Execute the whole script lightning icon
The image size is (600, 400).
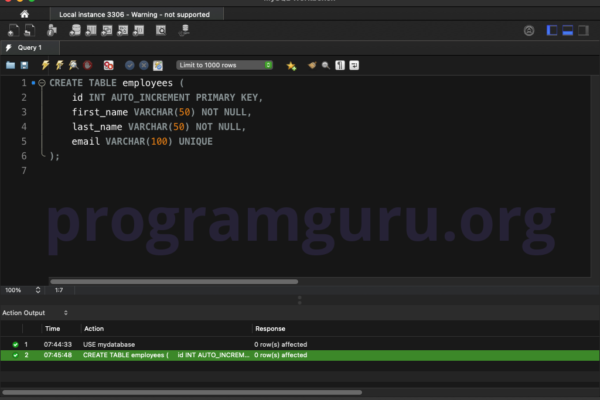point(45,65)
